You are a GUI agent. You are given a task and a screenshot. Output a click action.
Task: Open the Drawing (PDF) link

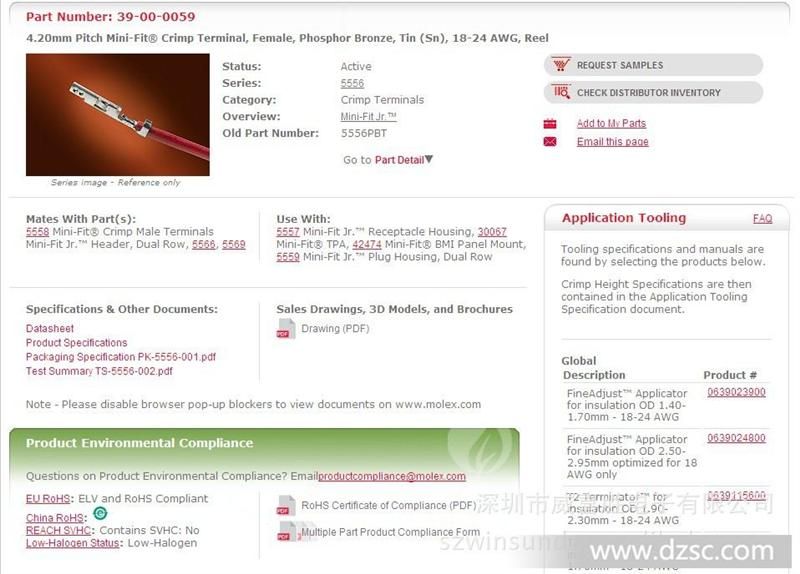point(335,329)
